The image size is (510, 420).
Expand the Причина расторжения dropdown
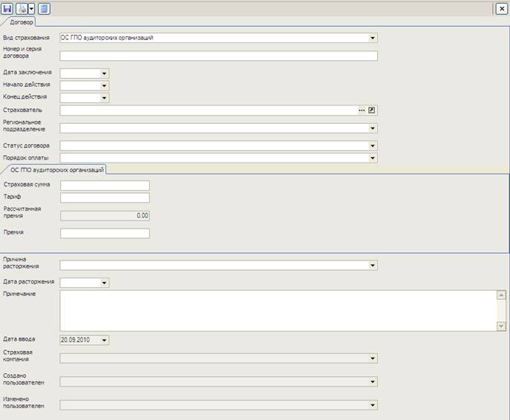[373, 266]
